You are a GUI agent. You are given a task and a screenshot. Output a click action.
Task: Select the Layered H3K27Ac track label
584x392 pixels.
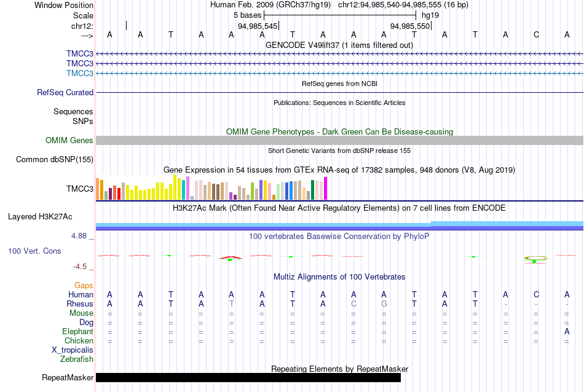[x=40, y=217]
